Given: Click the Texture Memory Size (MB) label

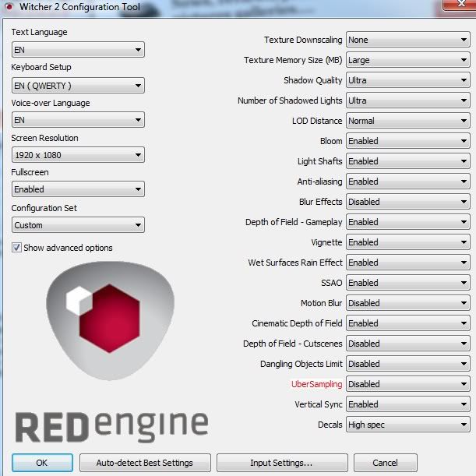Looking at the screenshot, I should 293,60.
